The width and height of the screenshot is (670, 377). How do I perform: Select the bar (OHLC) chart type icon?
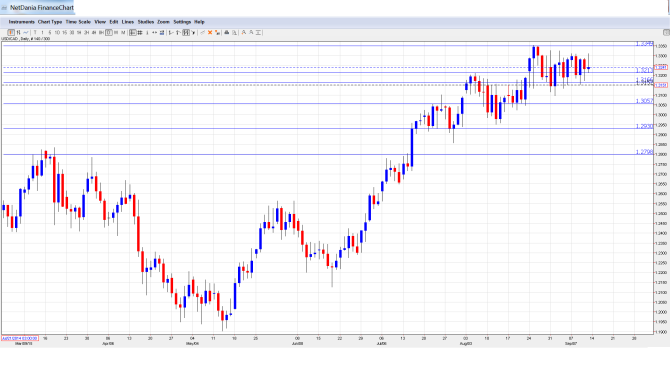coord(18,32)
